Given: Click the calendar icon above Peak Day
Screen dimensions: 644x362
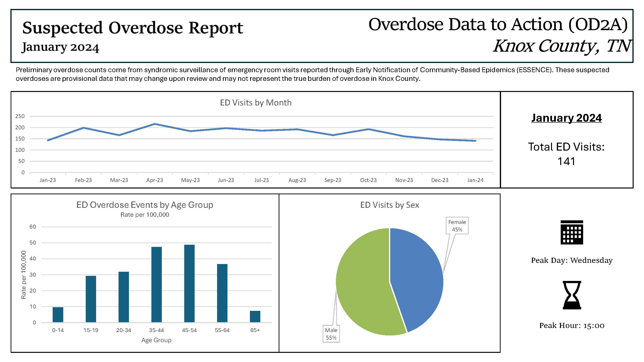Looking at the screenshot, I should (x=572, y=232).
